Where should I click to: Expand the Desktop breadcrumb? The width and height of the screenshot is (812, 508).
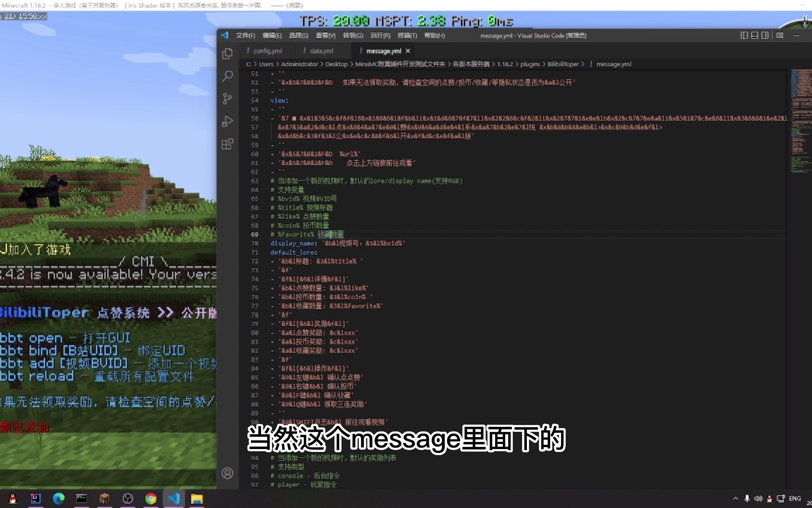click(x=337, y=64)
